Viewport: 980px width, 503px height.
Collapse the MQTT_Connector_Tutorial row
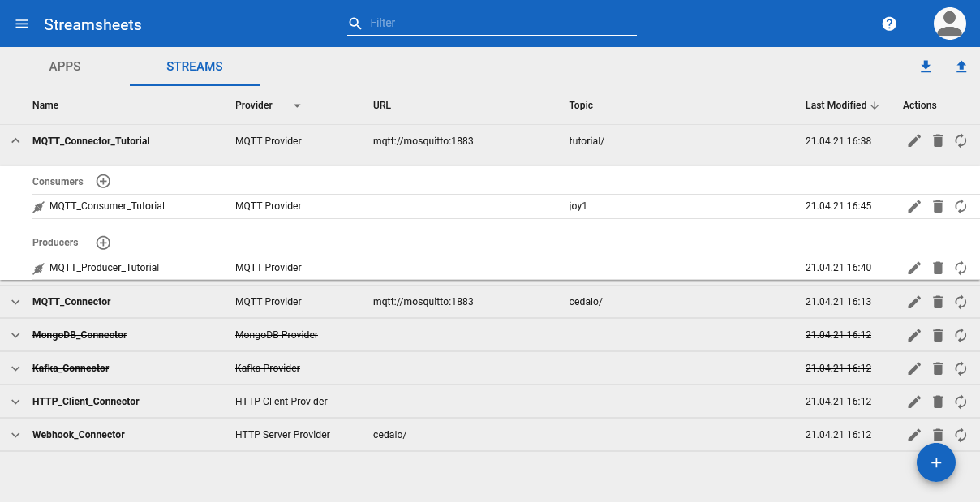click(15, 140)
